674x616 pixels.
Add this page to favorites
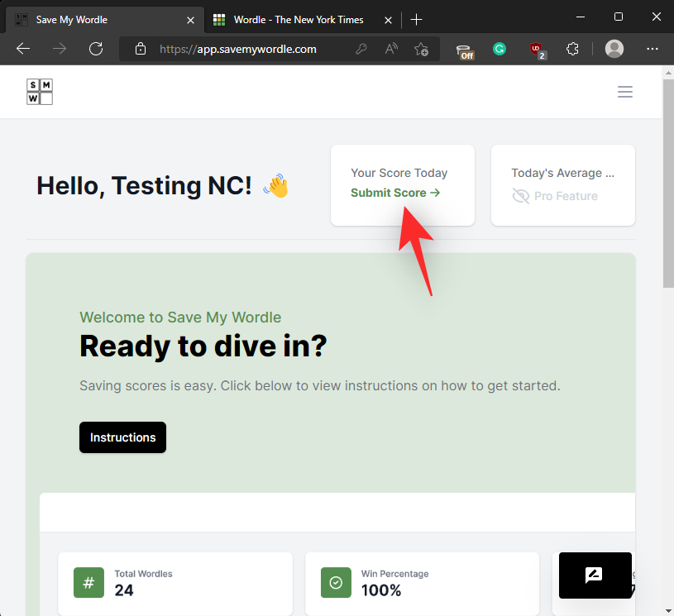click(x=421, y=49)
